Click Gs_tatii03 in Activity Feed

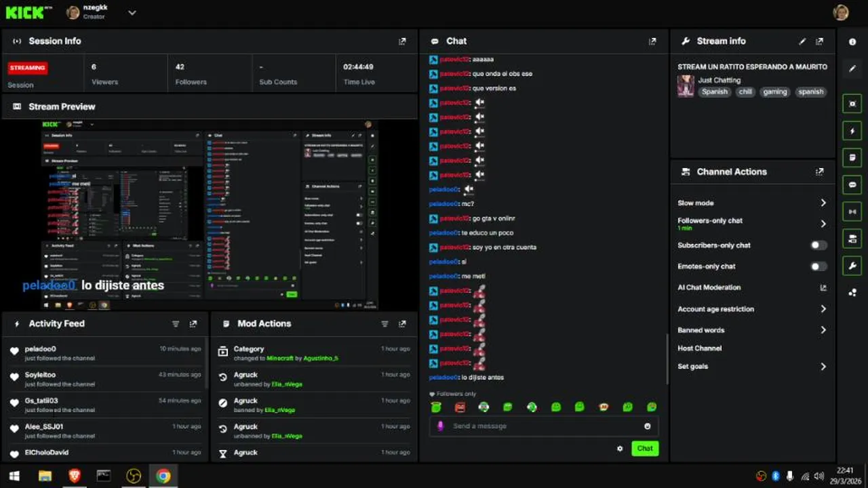[x=42, y=401]
